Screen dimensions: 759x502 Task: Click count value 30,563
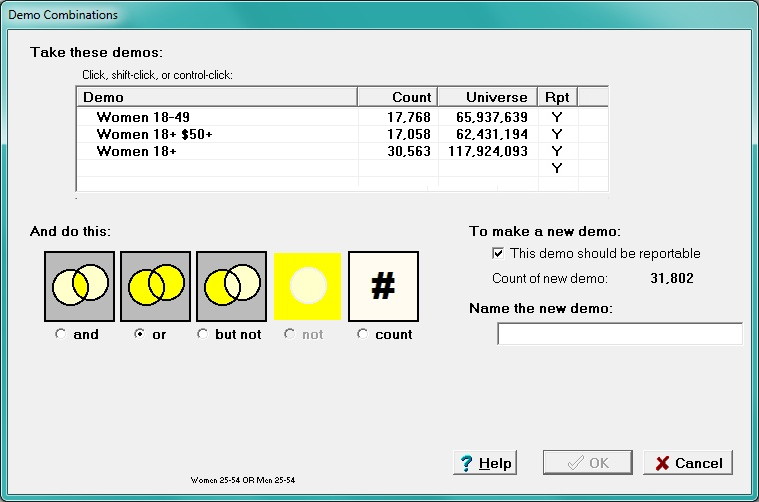pos(409,151)
